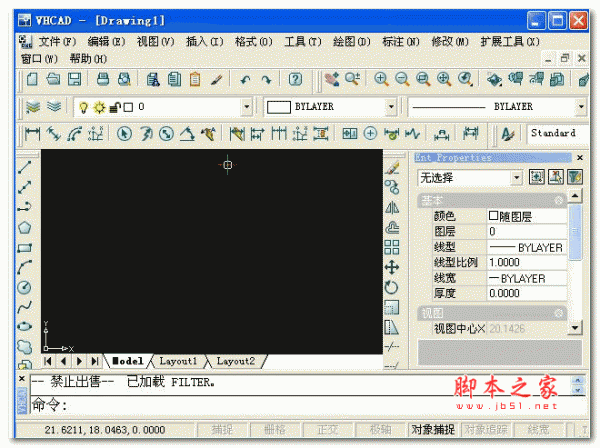
Task: Switch to the Layout2 tab
Action: coord(236,361)
